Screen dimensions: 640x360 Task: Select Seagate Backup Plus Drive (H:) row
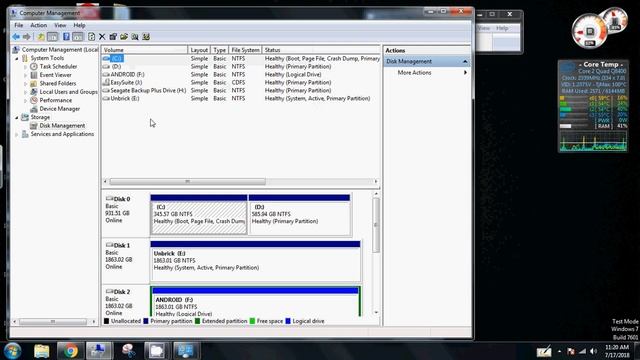(241, 91)
